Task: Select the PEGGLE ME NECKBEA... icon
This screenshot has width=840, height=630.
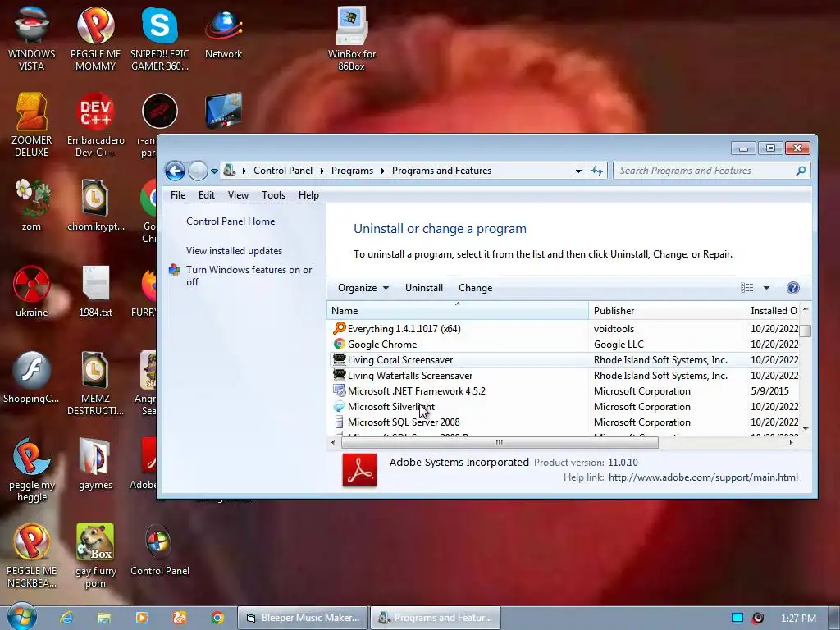Action: [x=31, y=555]
